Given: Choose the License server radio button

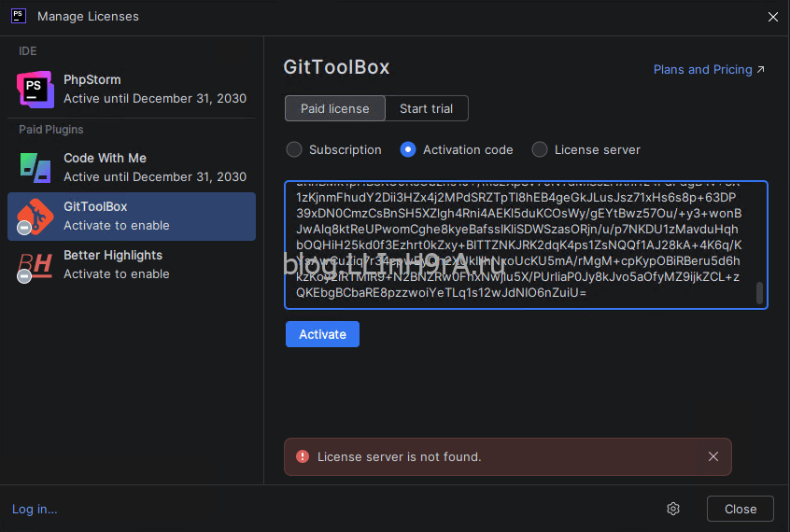Looking at the screenshot, I should 540,149.
